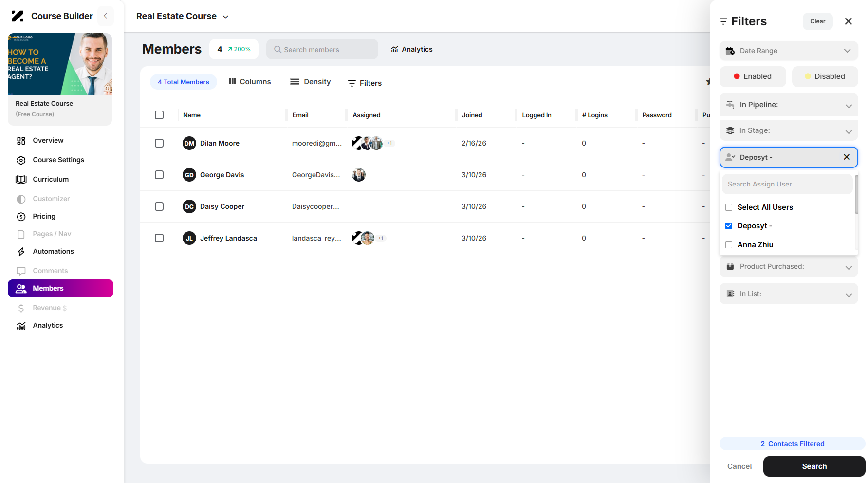Click the DM avatar for Dilan Moore
868x483 pixels.
[189, 143]
